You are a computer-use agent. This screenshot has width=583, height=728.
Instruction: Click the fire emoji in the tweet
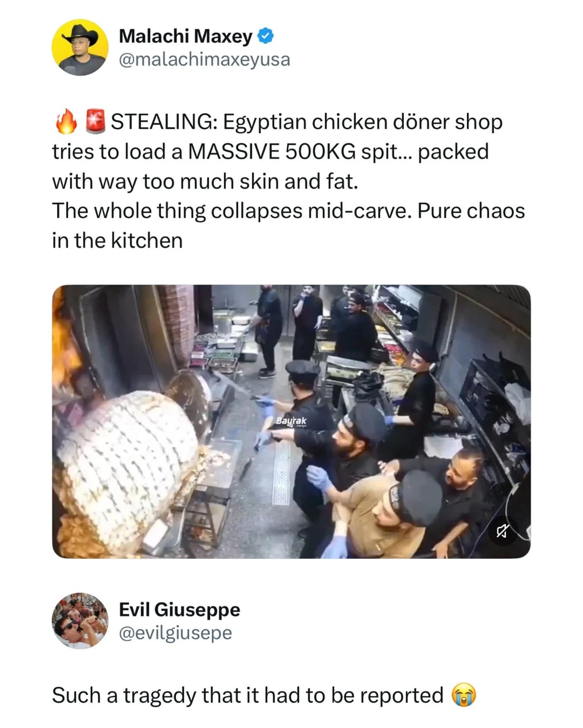(66, 122)
